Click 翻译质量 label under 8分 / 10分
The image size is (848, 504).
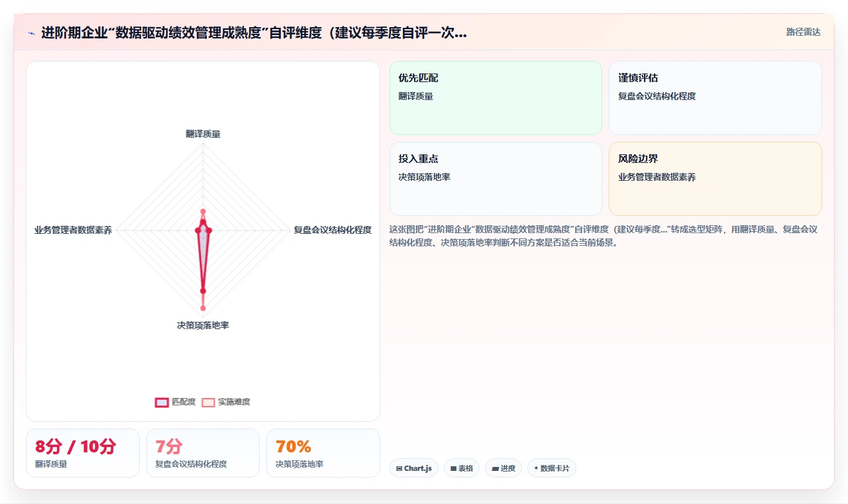51,464
